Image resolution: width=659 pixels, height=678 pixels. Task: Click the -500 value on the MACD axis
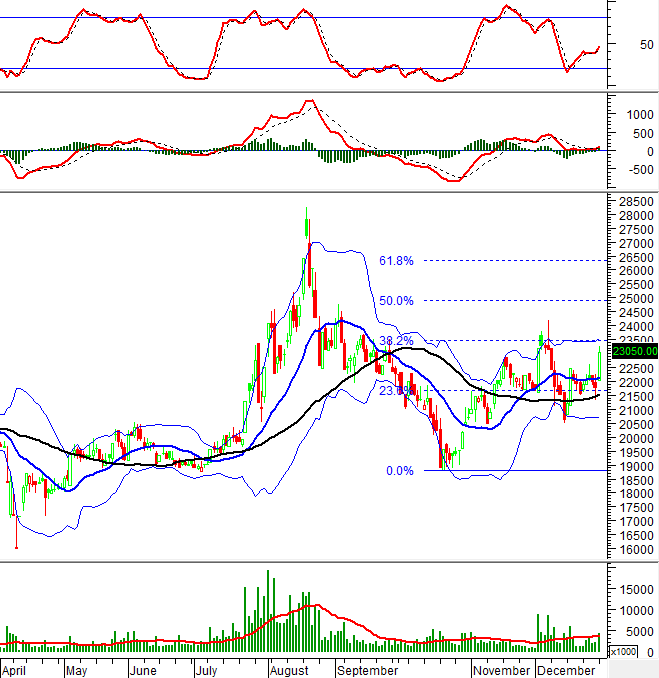(634, 170)
